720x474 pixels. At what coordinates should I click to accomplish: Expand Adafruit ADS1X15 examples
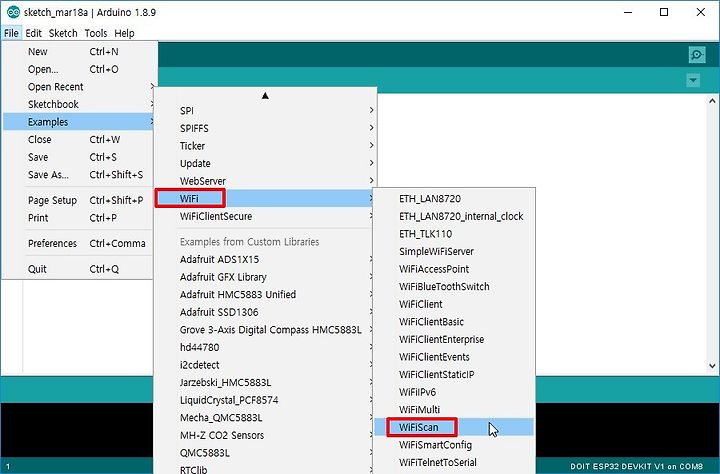pos(265,260)
